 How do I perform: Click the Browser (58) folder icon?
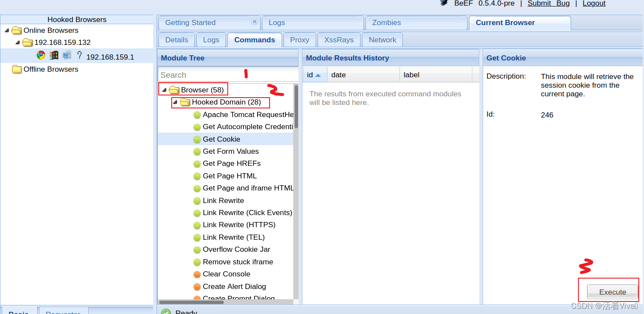tap(174, 90)
